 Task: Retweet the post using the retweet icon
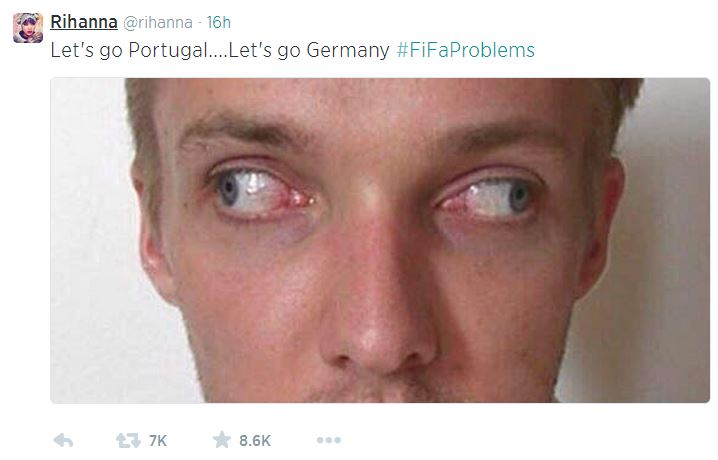pos(128,440)
